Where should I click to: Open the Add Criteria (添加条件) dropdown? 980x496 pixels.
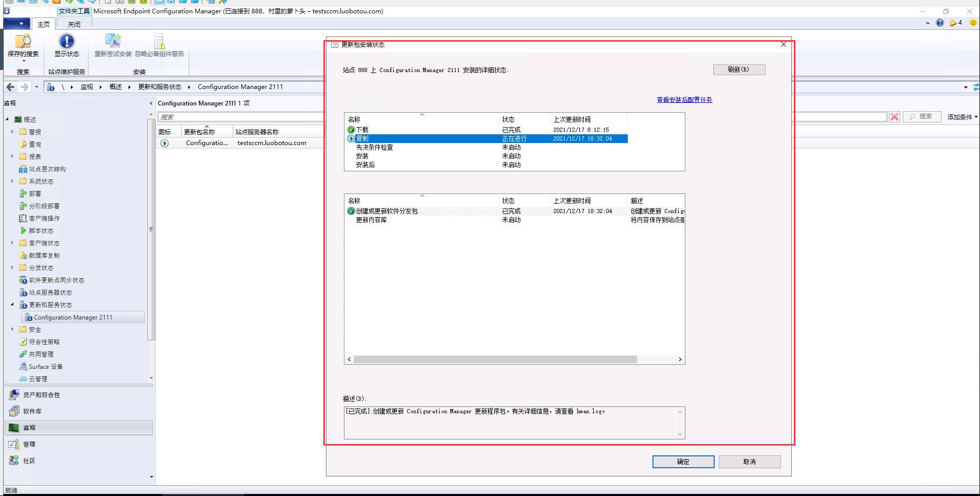tap(963, 117)
